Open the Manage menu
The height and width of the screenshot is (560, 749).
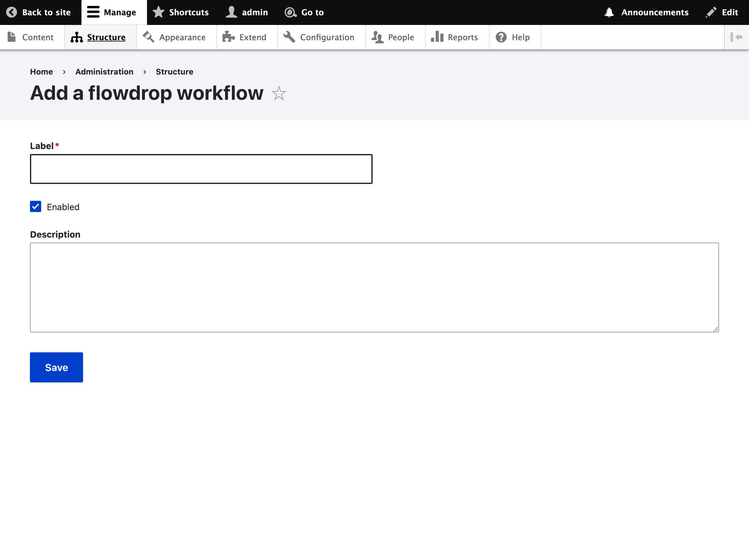point(113,12)
